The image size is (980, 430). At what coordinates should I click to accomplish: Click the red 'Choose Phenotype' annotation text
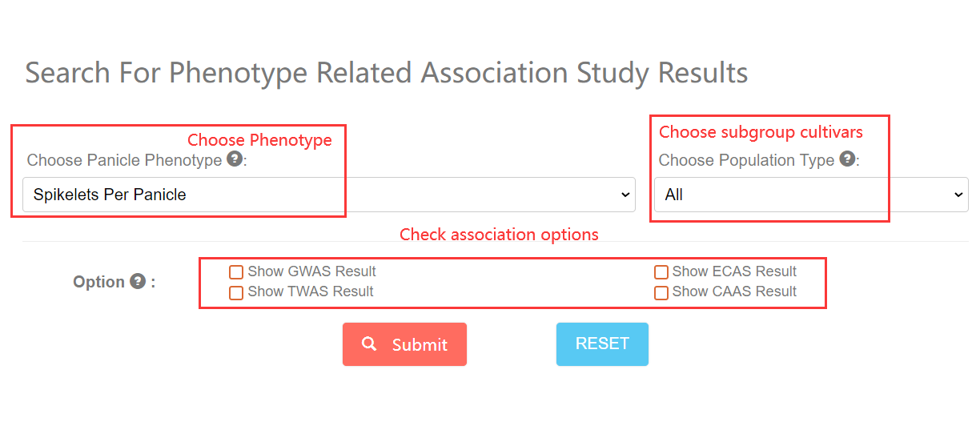259,140
